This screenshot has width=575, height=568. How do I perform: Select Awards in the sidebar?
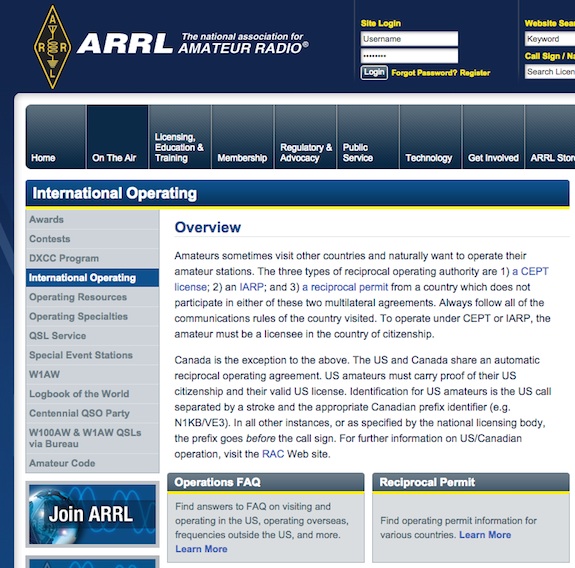point(92,220)
